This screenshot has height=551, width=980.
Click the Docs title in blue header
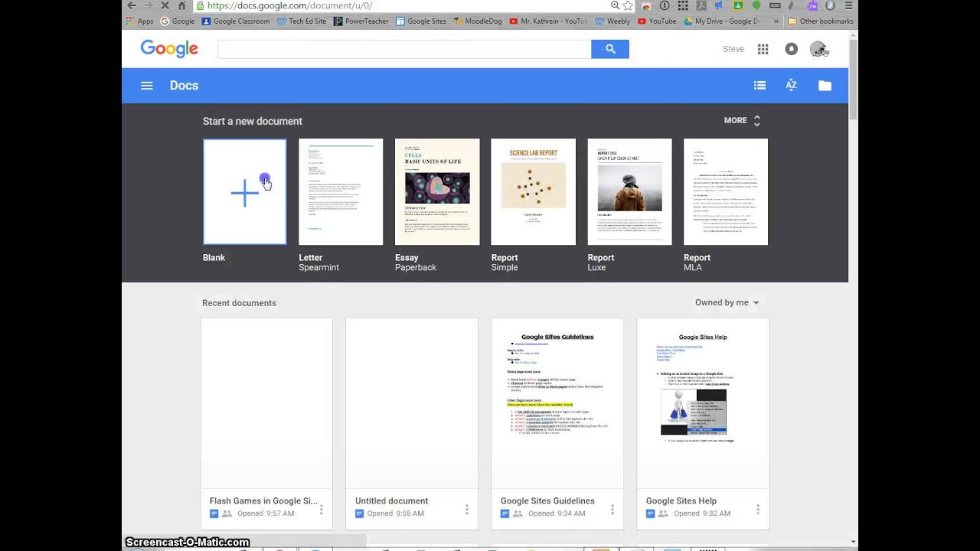click(x=184, y=86)
